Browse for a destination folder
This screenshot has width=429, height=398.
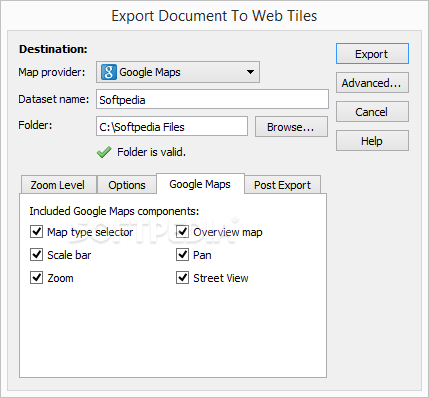291,127
